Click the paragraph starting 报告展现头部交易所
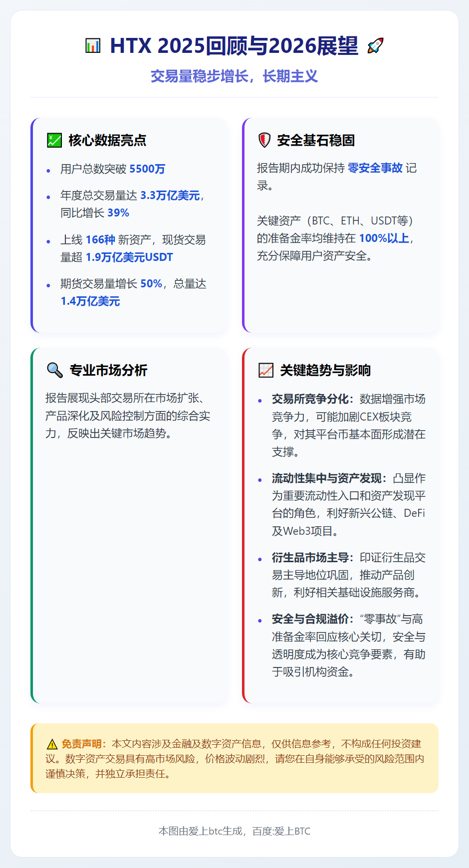Image resolution: width=469 pixels, height=868 pixels. coord(128,416)
